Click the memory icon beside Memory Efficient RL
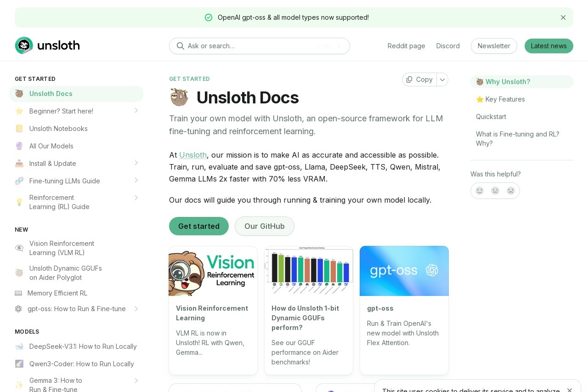Screen dimensions: 588x392 coord(18,293)
